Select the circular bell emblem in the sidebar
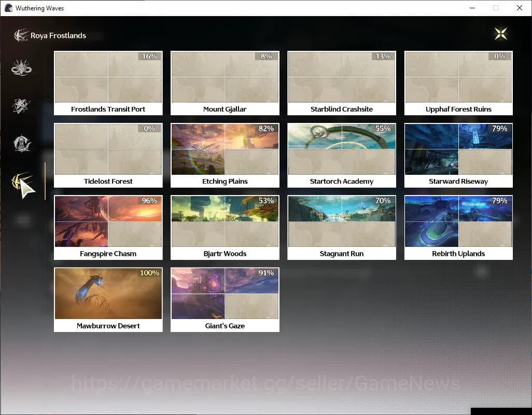Image resolution: width=532 pixels, height=415 pixels. (22, 144)
